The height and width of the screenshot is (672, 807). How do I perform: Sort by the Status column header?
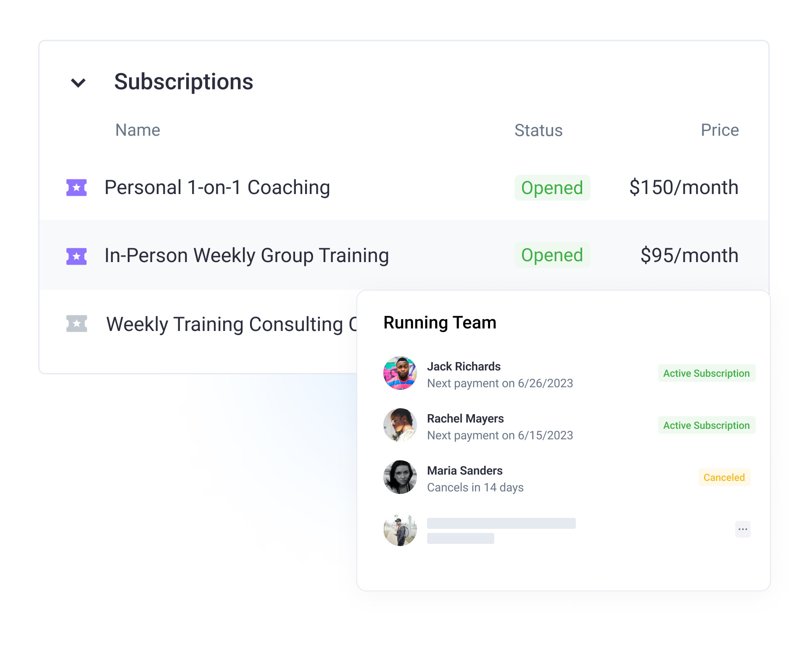pyautogui.click(x=538, y=131)
